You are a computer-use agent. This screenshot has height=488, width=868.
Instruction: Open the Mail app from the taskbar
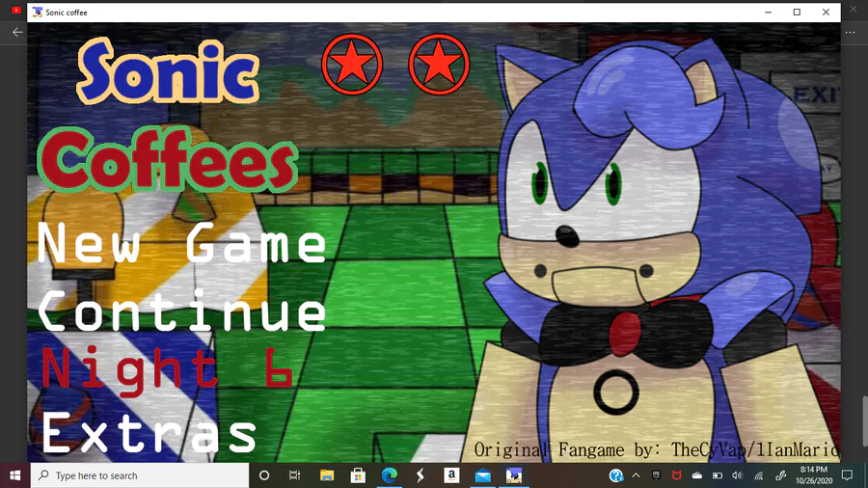pyautogui.click(x=483, y=475)
